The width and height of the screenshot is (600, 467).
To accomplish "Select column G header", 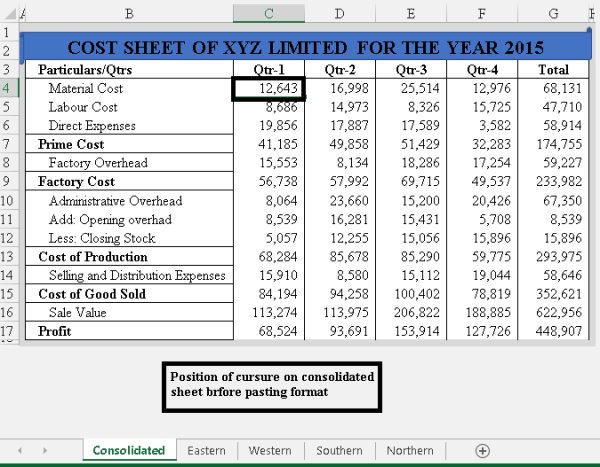I will [553, 13].
